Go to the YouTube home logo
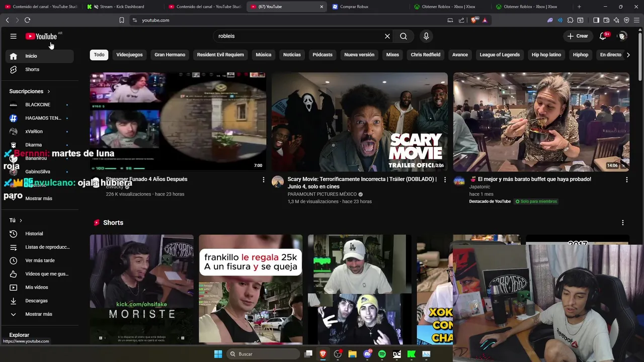 point(41,36)
